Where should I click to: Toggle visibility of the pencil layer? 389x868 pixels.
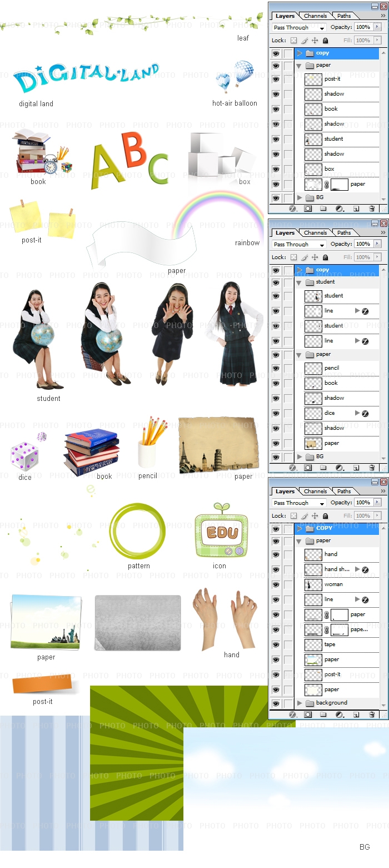point(276,368)
